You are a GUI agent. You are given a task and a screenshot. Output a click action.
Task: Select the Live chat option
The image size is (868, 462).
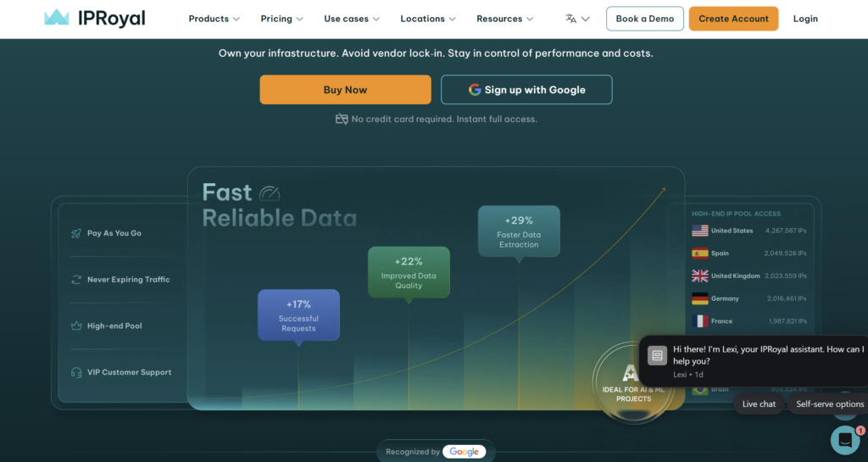click(x=759, y=404)
